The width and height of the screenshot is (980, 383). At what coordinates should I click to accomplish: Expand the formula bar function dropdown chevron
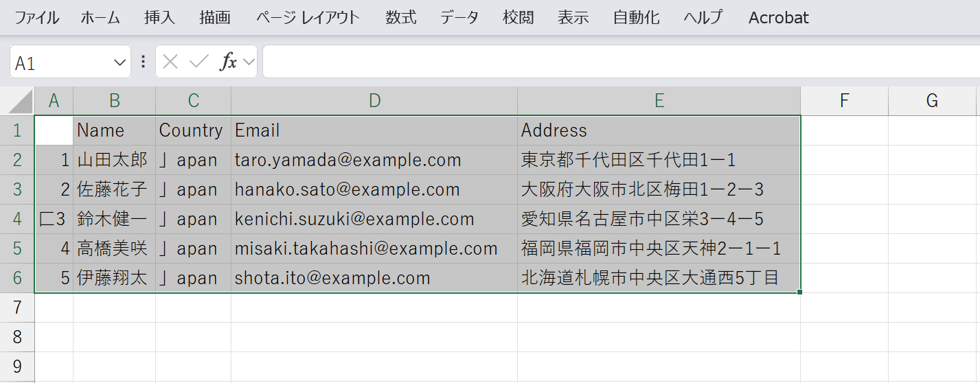pos(249,62)
